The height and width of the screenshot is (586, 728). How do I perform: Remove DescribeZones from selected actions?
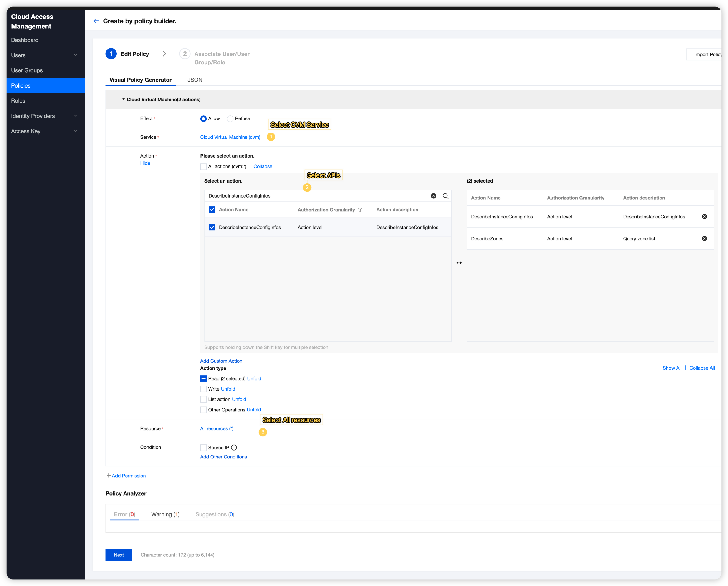pos(704,239)
